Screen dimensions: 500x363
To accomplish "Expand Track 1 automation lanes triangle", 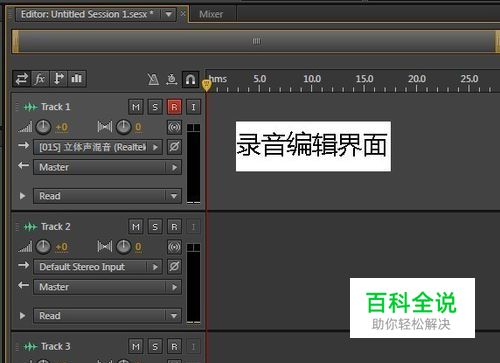I will 22,196.
